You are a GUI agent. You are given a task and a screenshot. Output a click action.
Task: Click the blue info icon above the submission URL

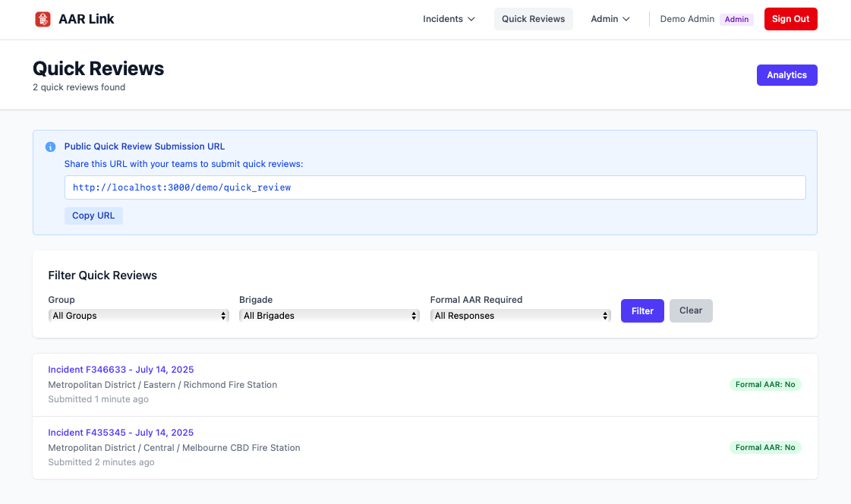coord(50,146)
